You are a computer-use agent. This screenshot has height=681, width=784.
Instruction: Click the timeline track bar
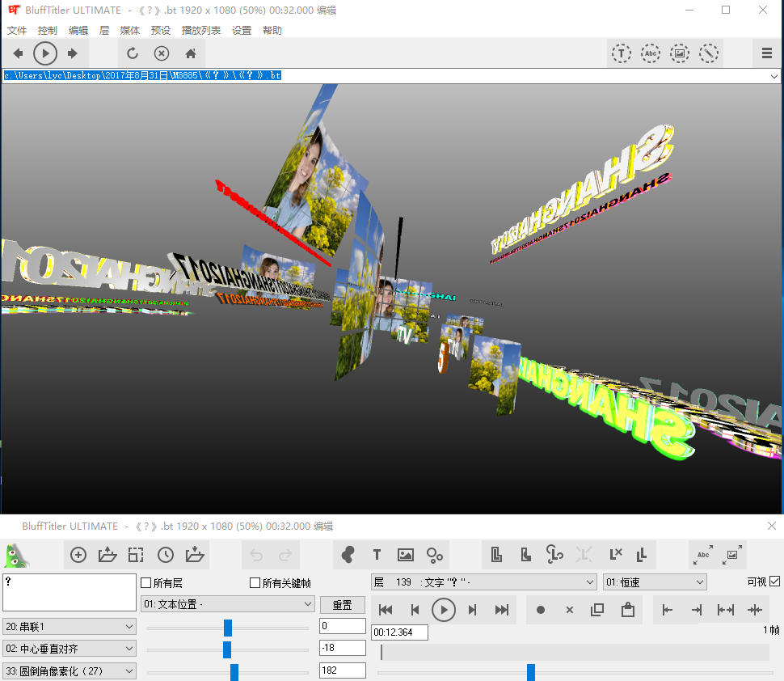(574, 652)
